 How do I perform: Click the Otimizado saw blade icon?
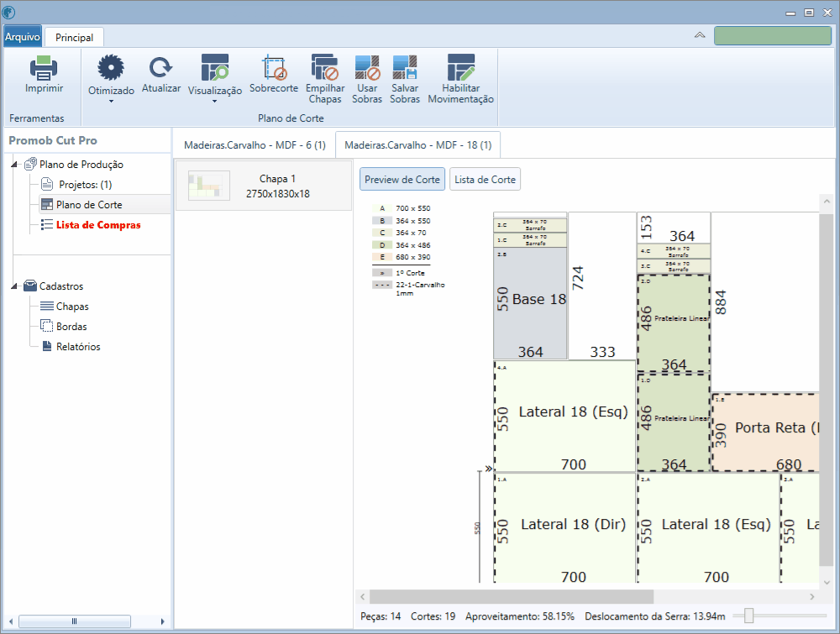[x=111, y=67]
